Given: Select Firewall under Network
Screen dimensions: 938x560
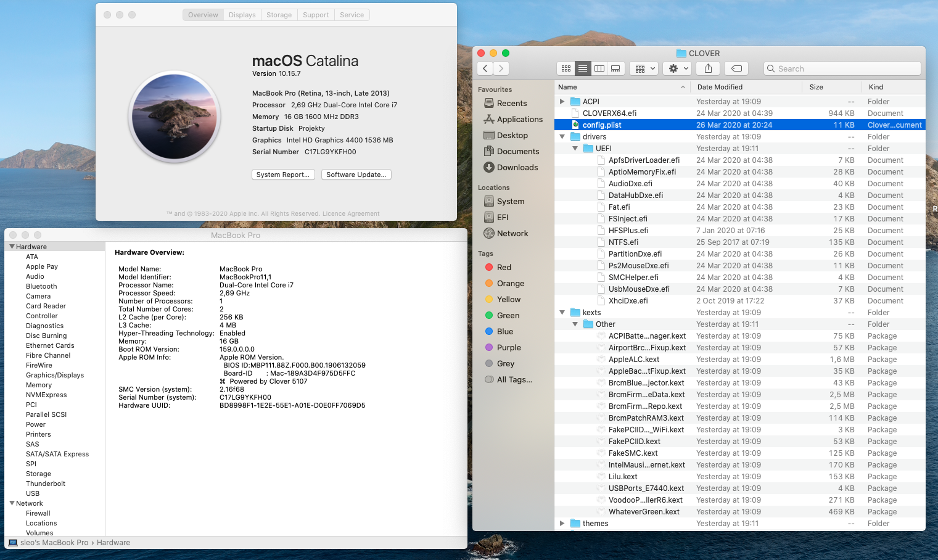Looking at the screenshot, I should (38, 513).
